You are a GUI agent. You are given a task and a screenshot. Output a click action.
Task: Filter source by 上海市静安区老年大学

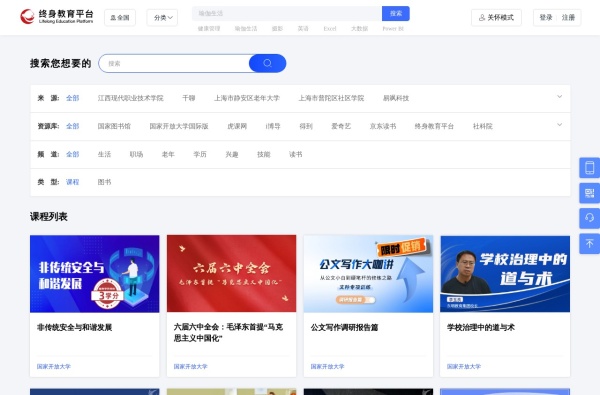[x=247, y=98]
